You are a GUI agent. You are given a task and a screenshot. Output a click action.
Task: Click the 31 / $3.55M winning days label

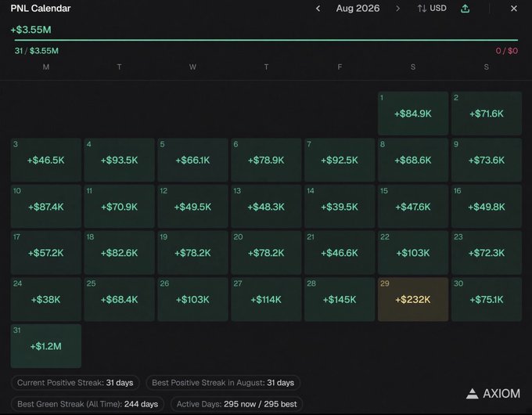tap(36, 51)
